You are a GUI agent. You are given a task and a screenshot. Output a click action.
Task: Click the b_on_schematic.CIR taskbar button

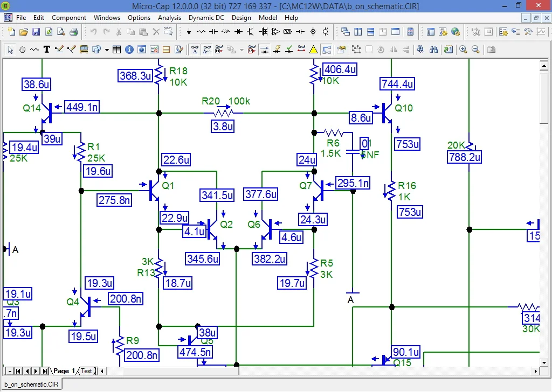31,384
